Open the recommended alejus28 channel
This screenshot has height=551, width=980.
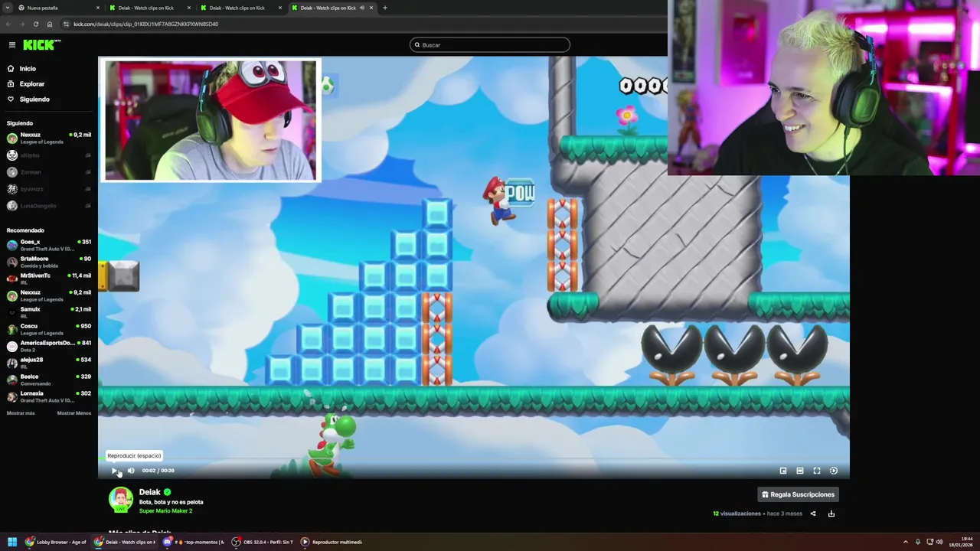49,363
